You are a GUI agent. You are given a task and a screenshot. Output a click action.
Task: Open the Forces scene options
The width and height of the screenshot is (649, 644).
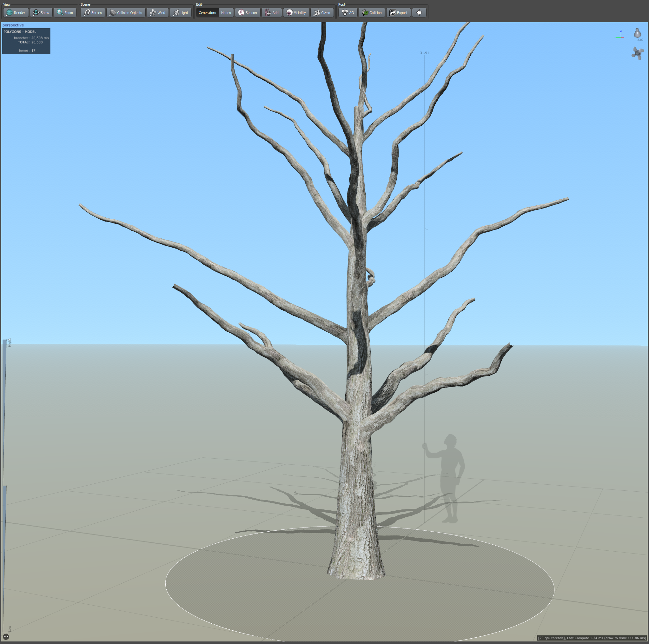(93, 13)
